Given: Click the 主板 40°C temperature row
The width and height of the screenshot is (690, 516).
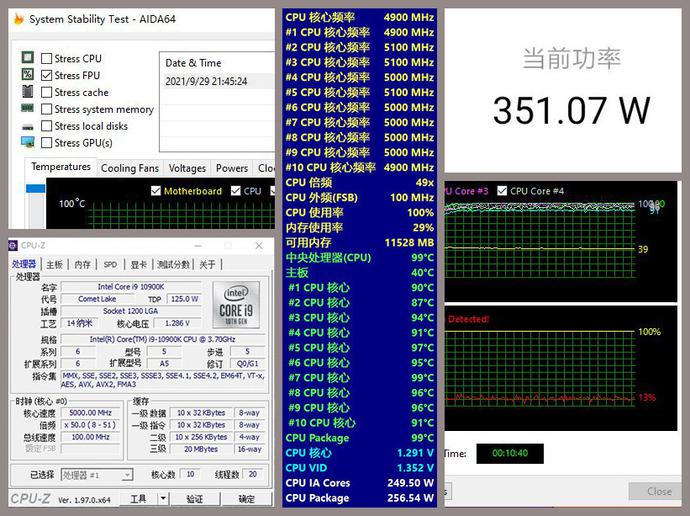Looking at the screenshot, I should pyautogui.click(x=360, y=272).
